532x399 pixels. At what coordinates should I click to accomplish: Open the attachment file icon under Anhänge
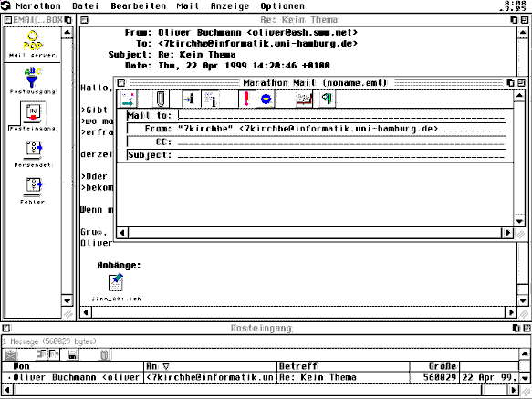pos(116,287)
